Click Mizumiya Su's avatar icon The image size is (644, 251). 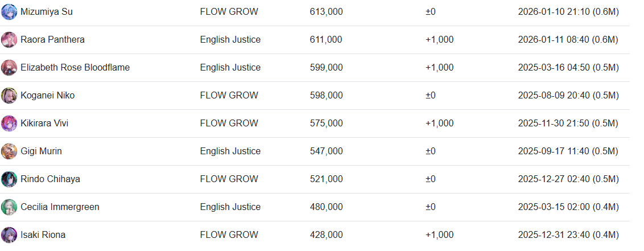(x=9, y=12)
